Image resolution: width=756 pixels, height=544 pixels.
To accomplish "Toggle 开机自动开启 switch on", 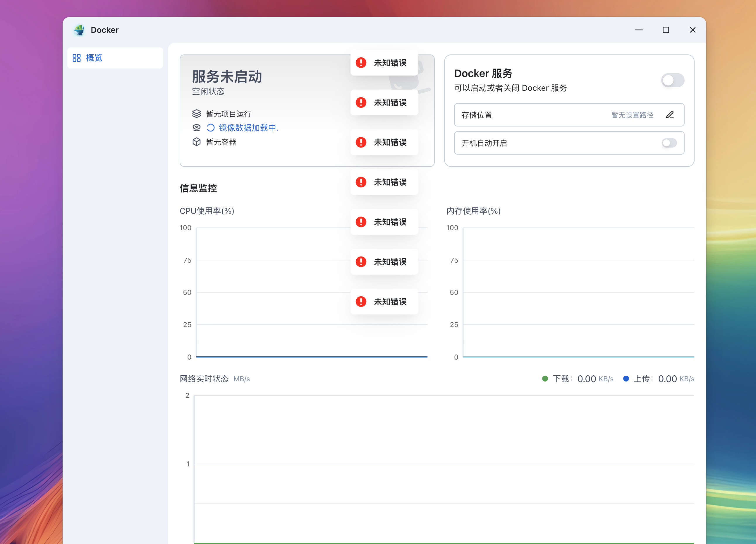I will click(x=669, y=143).
